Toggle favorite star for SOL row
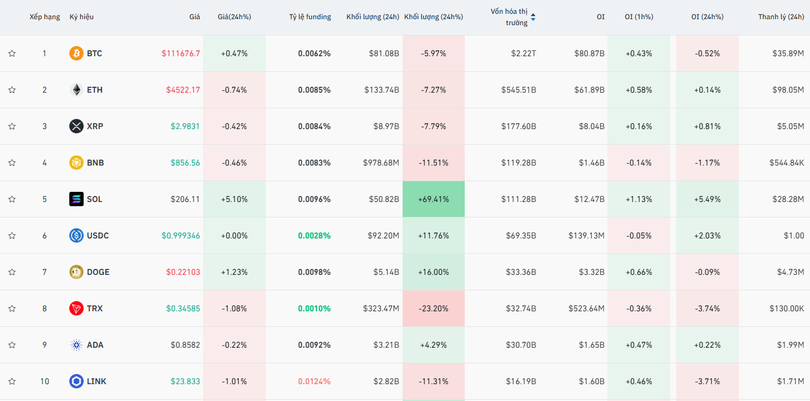The image size is (810, 401). tap(12, 200)
